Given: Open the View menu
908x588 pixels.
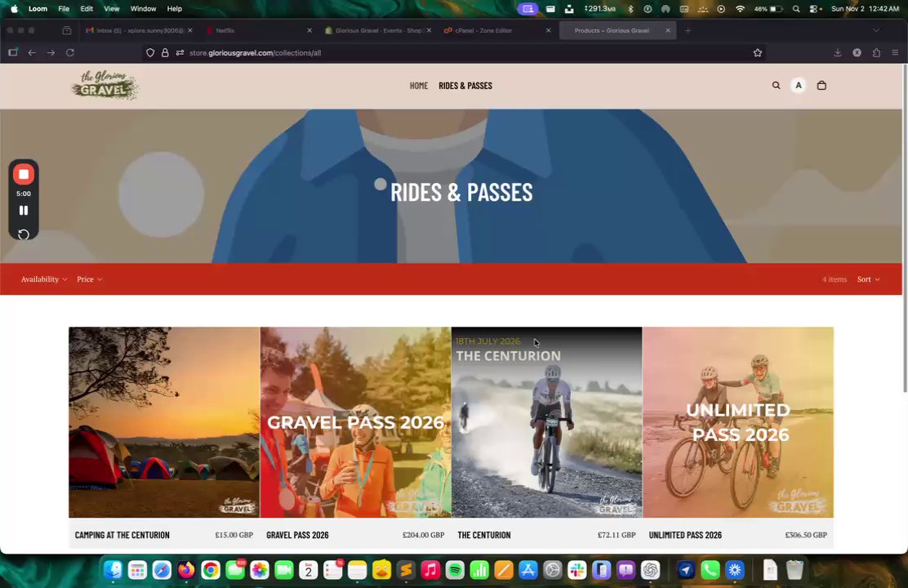Looking at the screenshot, I should coord(111,9).
